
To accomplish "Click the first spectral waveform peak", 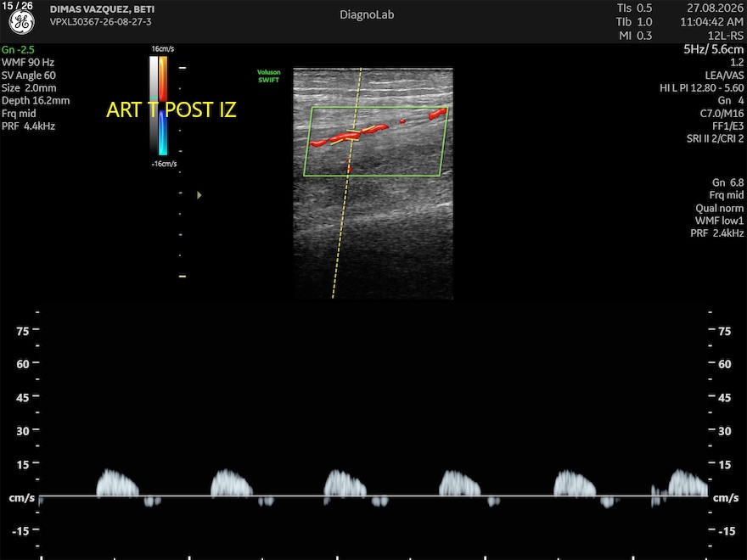I will coord(109,472).
